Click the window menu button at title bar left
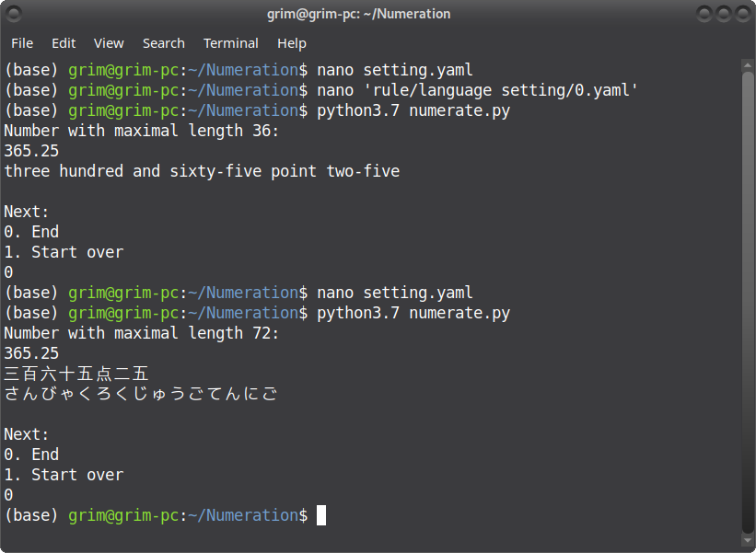The width and height of the screenshot is (756, 553). 15,14
